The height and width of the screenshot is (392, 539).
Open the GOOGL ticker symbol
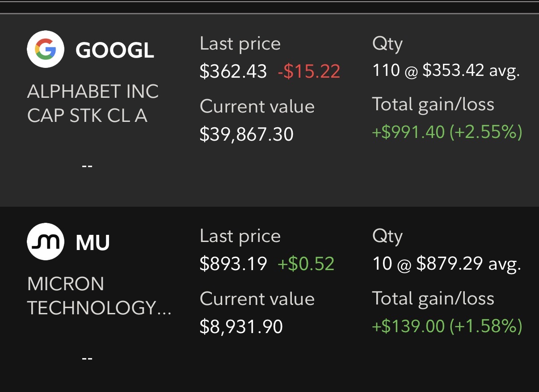[115, 50]
